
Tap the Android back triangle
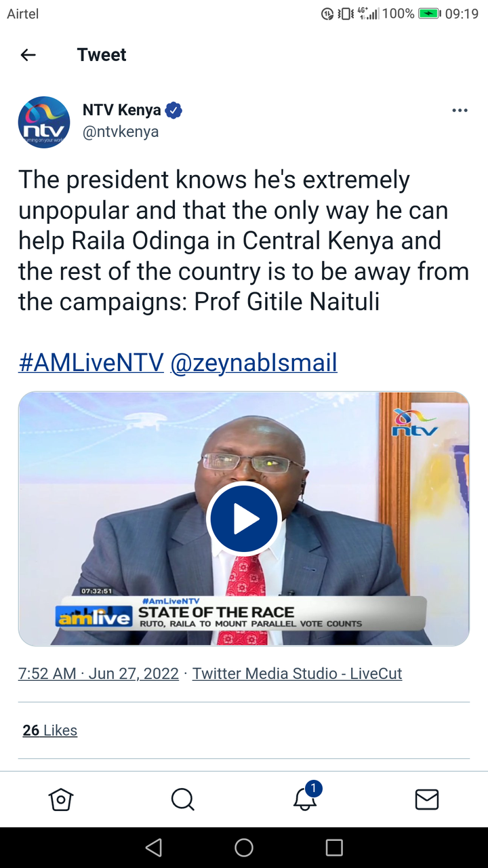pos(154,847)
